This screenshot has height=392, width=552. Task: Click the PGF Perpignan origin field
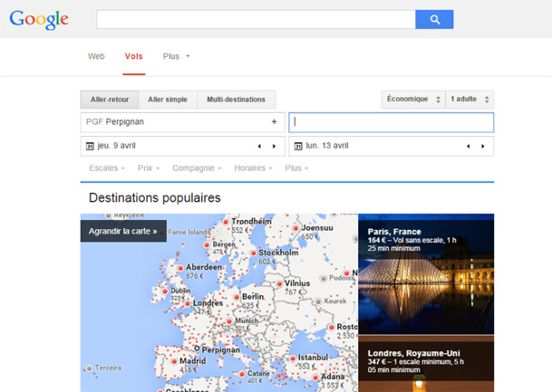point(182,122)
